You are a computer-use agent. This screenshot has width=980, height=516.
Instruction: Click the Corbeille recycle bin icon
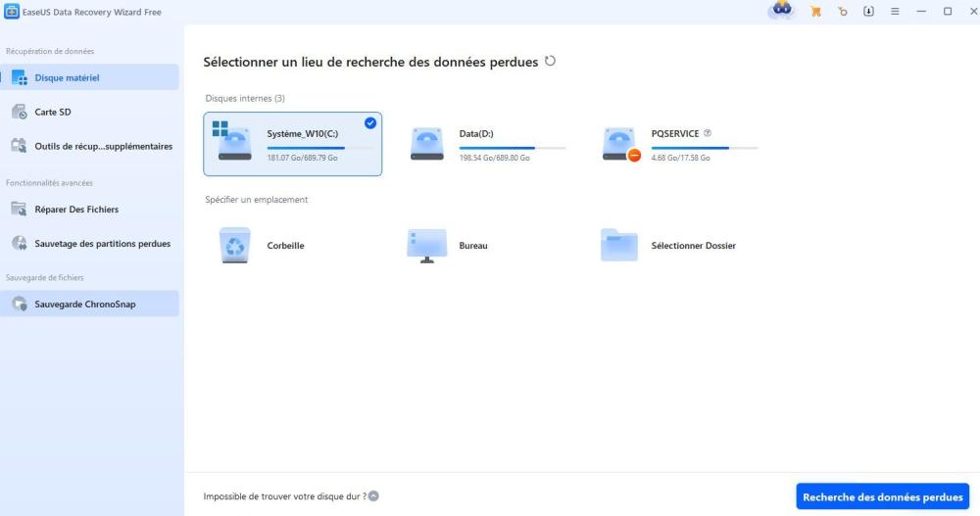235,245
